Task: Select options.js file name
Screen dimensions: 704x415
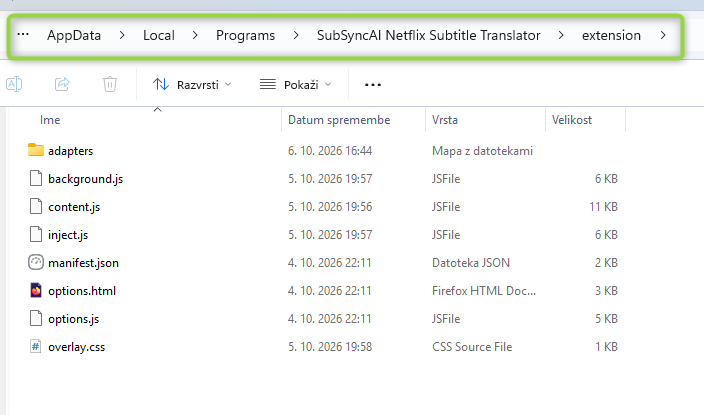Action: click(73, 319)
